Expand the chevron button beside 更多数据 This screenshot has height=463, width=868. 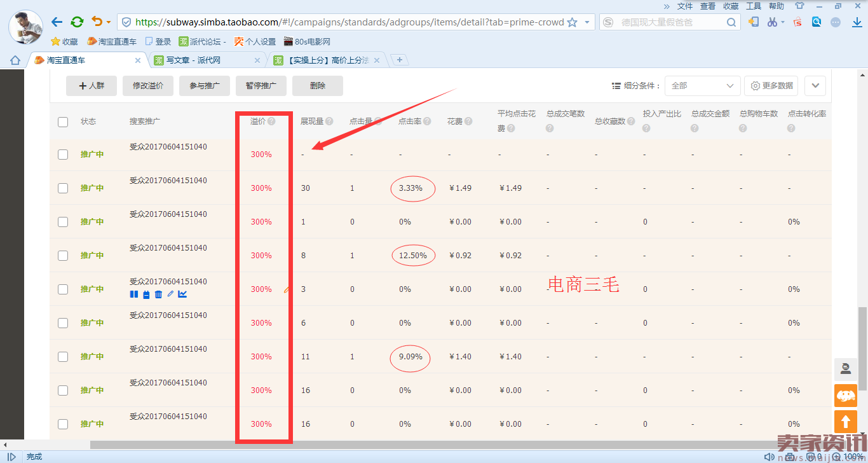(815, 86)
